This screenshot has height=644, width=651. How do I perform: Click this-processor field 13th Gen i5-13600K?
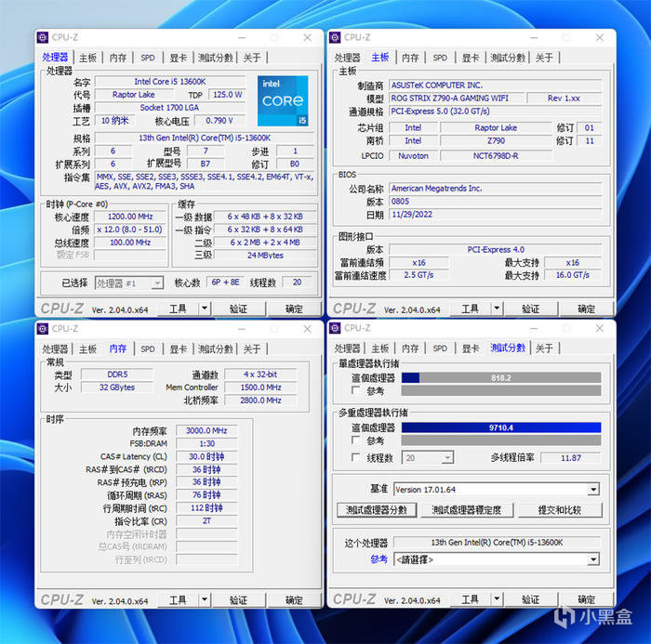point(497,543)
